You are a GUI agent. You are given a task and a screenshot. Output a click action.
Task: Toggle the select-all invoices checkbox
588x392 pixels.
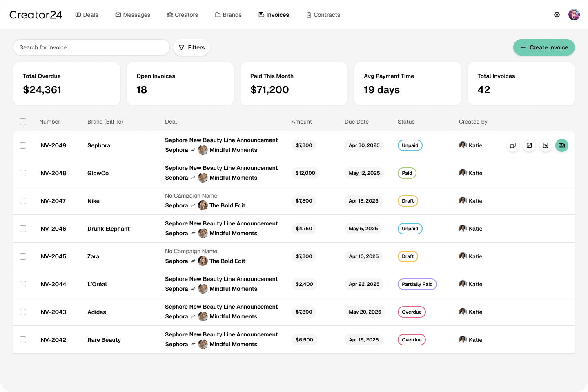tap(23, 122)
